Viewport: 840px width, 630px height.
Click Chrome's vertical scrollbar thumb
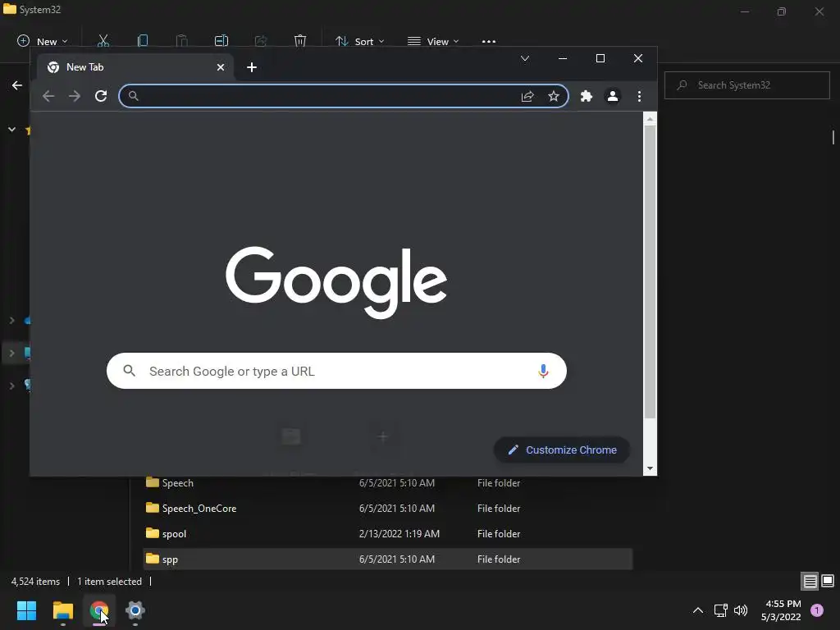pyautogui.click(x=650, y=272)
